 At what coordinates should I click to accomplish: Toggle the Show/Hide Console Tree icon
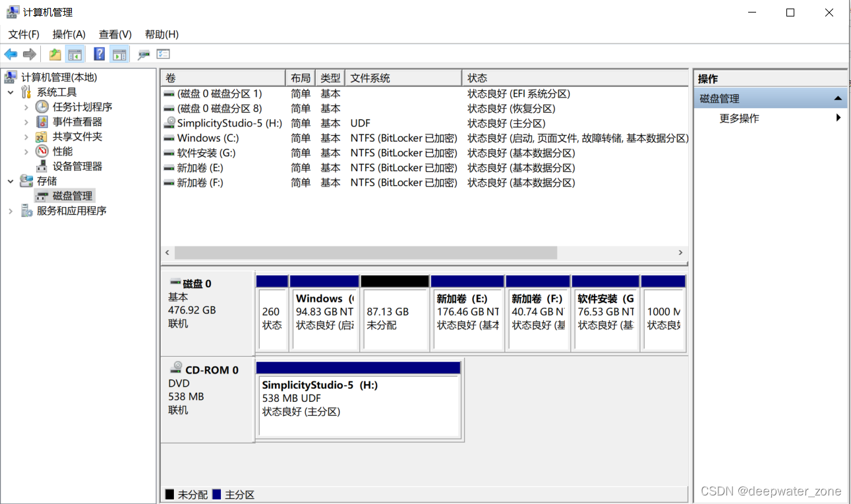[x=75, y=55]
